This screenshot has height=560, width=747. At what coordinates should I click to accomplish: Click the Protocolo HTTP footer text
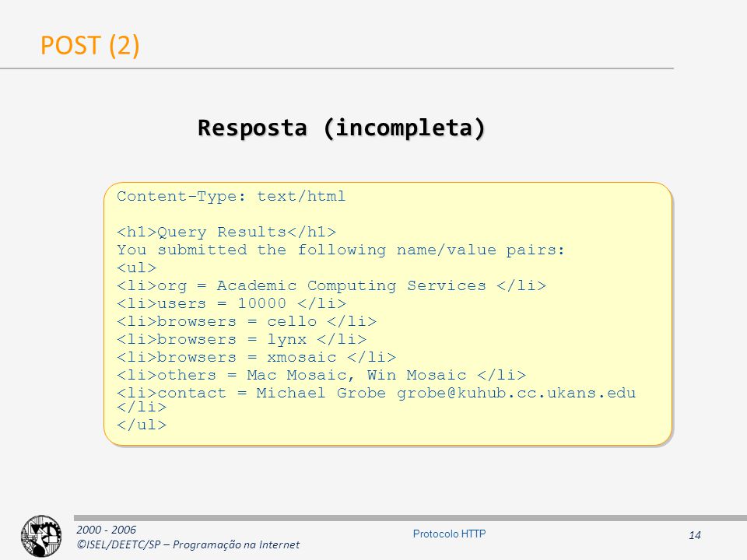449,534
